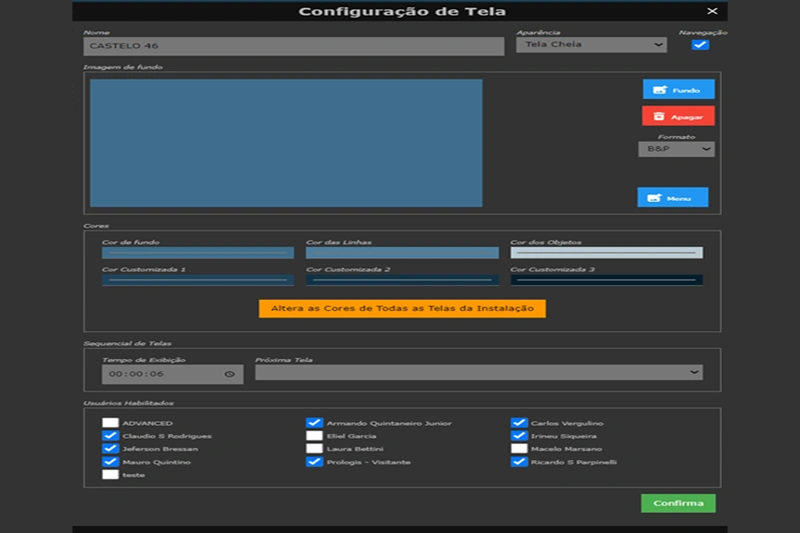This screenshot has width=800, height=533.
Task: Open the Cor Customizada 3 color swatch
Action: click(606, 280)
